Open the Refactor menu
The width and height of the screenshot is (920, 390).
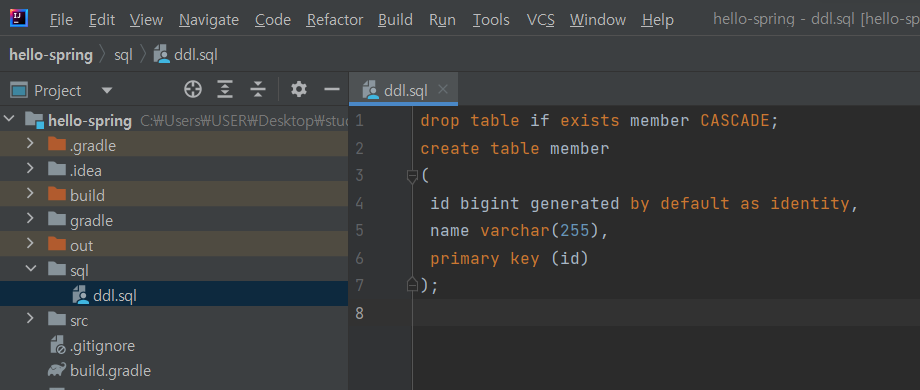click(x=335, y=20)
